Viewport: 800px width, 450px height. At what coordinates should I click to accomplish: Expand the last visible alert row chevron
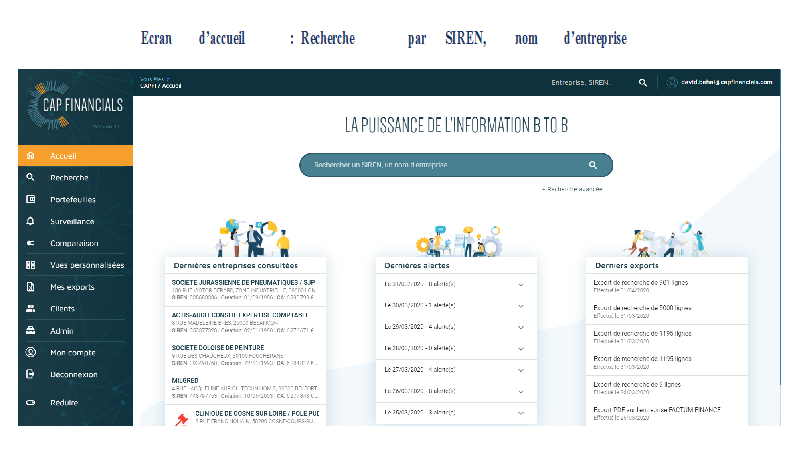(521, 412)
